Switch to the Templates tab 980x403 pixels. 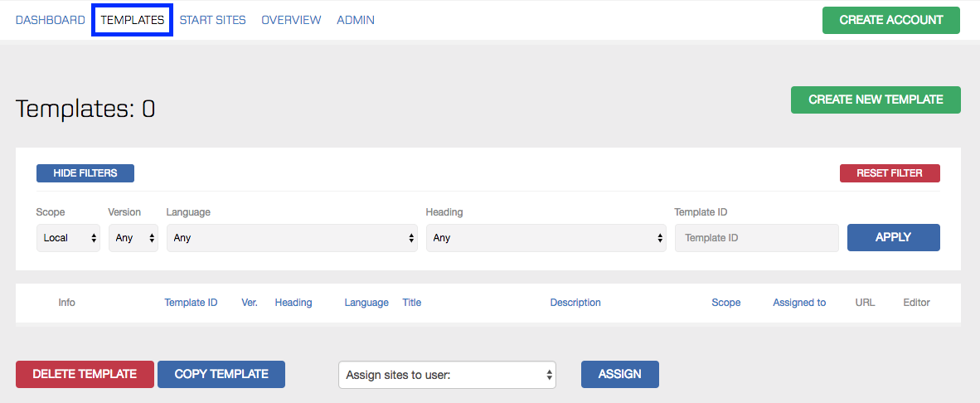pyautogui.click(x=133, y=20)
